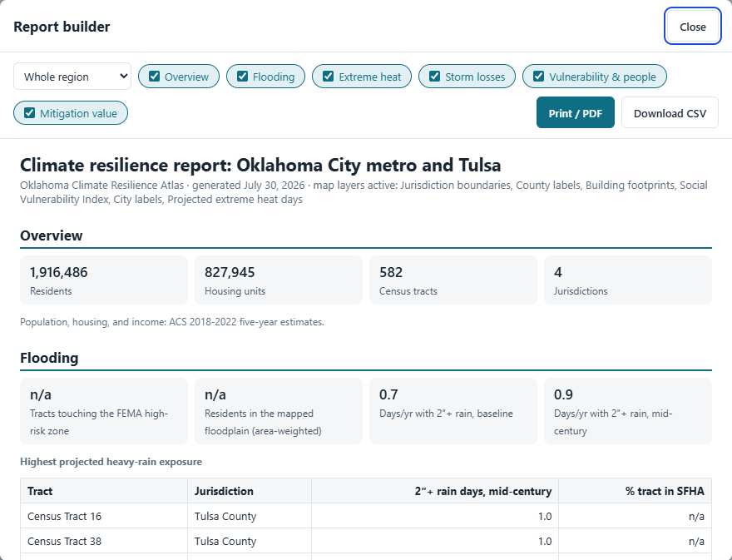Viewport: 732px width, 560px height.
Task: Click the FEMA high-risk zone tracts card
Action: pyautogui.click(x=104, y=411)
